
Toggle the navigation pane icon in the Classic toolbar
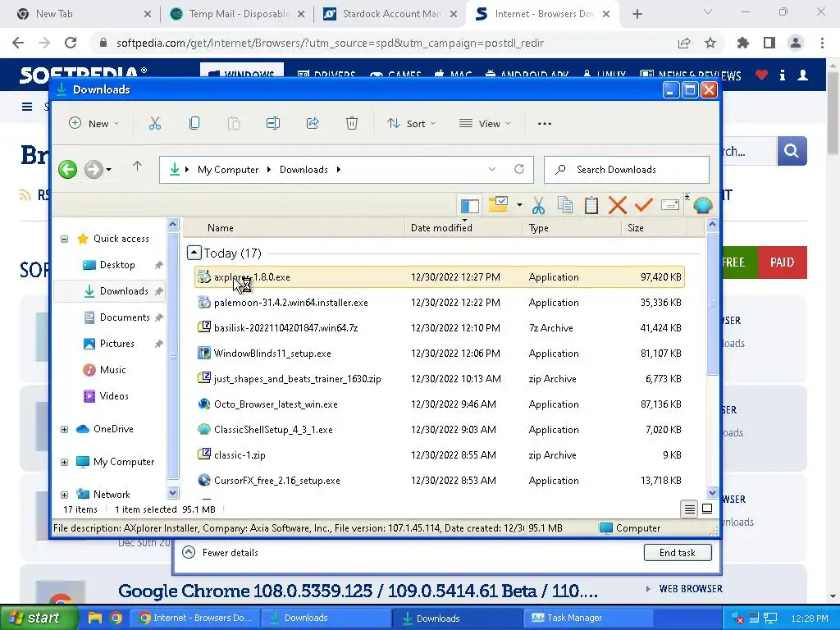point(470,205)
